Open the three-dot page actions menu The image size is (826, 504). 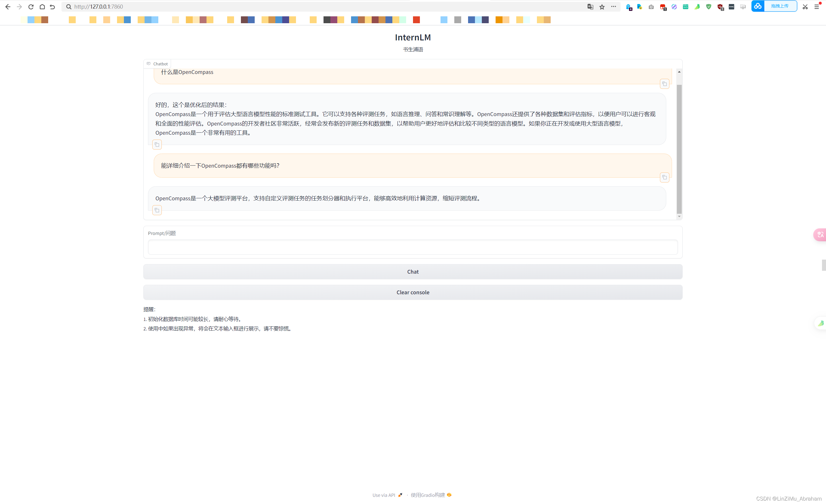point(613,7)
